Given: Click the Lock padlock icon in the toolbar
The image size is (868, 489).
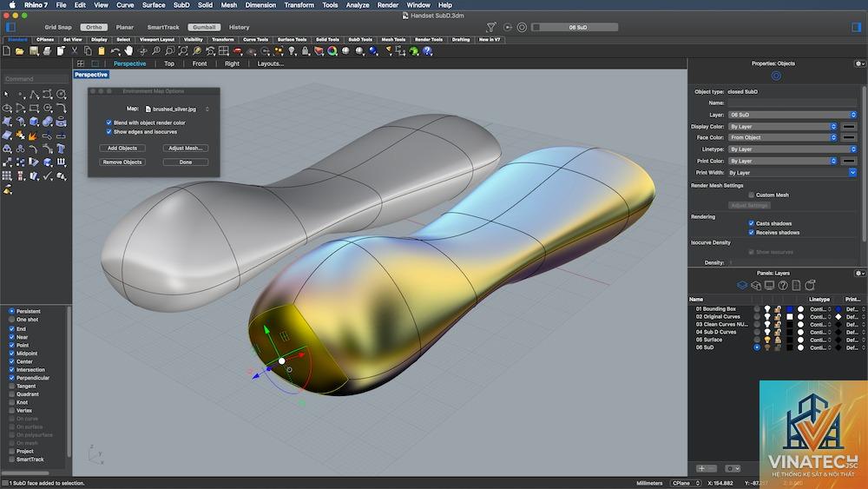Looking at the screenshot, I should pos(305,51).
